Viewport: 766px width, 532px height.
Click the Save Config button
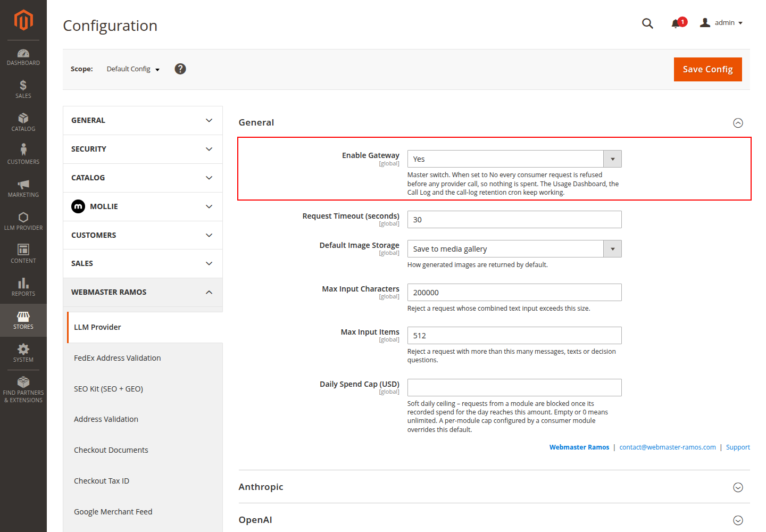[x=707, y=69]
